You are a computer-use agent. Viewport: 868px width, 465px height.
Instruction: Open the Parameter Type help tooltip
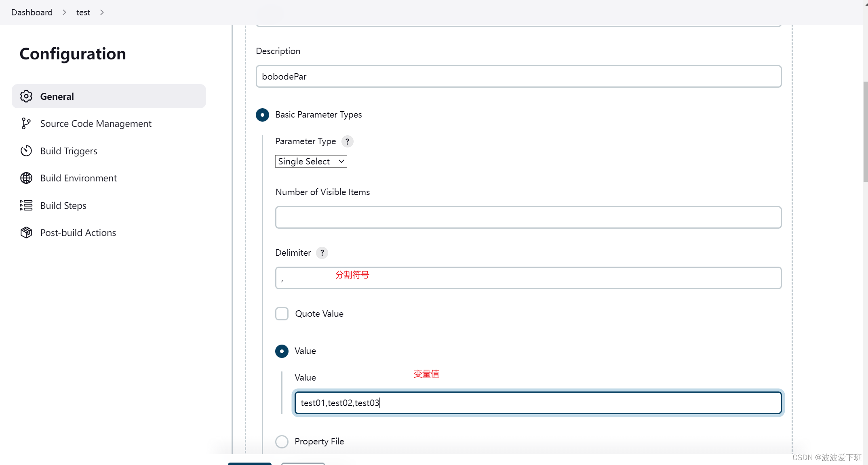(347, 141)
